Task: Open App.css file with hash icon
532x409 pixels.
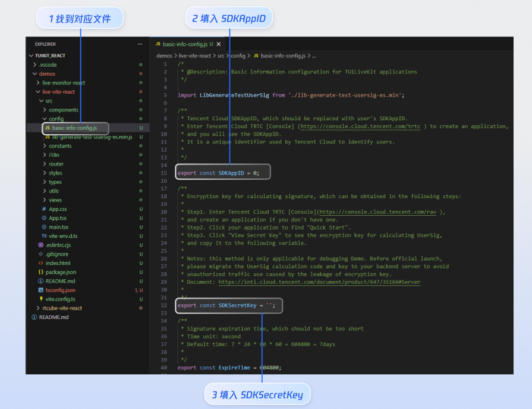Action: (x=57, y=209)
